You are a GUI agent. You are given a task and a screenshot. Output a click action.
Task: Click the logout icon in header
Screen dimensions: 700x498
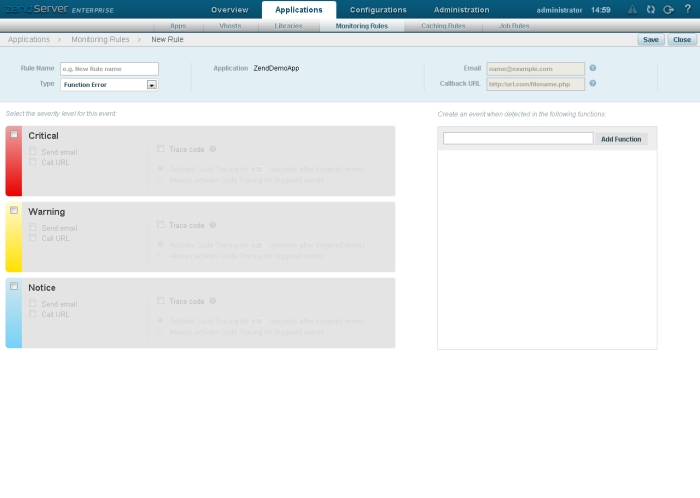668,10
